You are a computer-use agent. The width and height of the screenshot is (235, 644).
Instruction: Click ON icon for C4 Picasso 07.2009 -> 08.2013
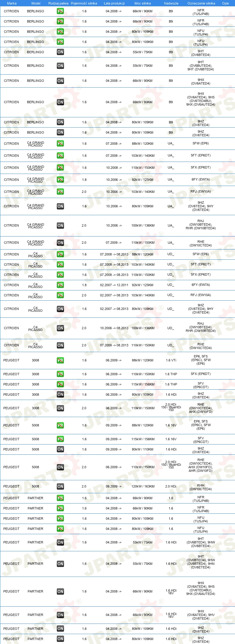coord(60,345)
